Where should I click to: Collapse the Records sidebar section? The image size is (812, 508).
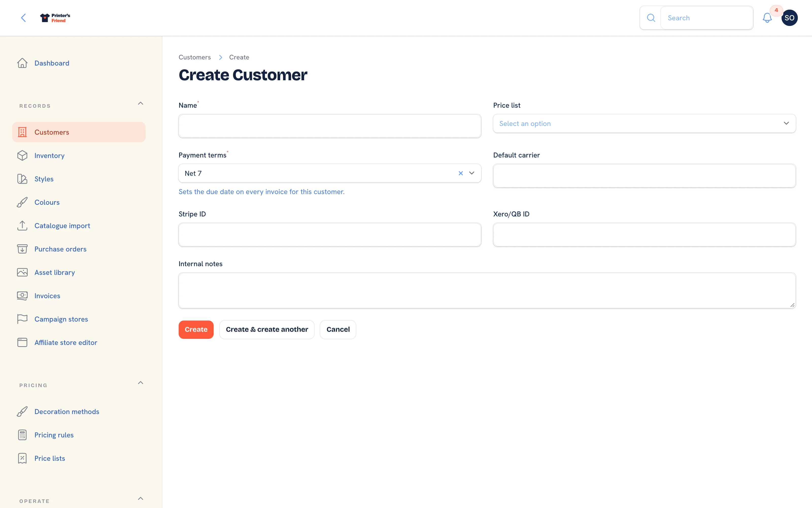141,103
